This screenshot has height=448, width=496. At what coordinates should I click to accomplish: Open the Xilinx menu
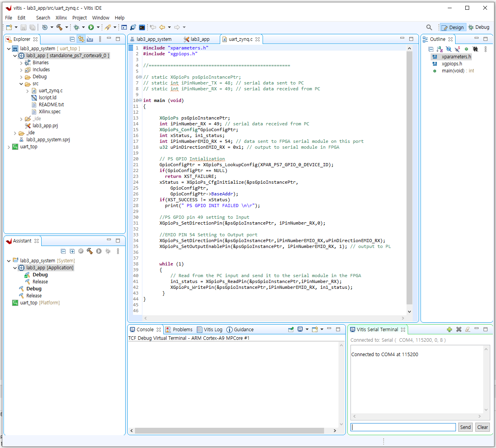(61, 18)
